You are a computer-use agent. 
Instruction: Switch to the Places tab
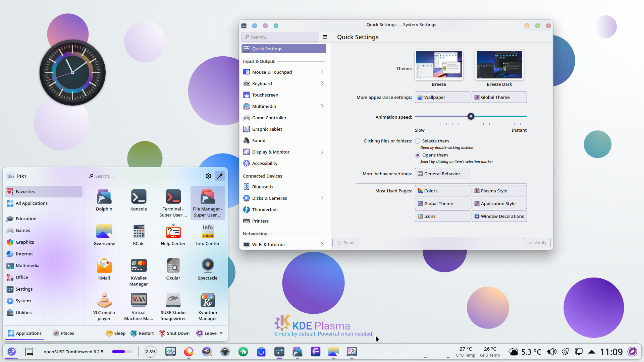point(63,333)
